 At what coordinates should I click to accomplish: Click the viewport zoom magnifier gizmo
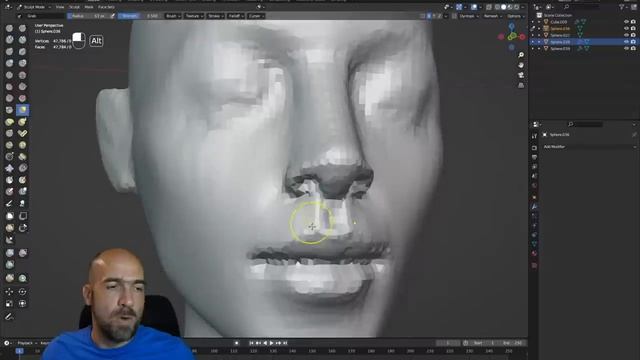(521, 55)
